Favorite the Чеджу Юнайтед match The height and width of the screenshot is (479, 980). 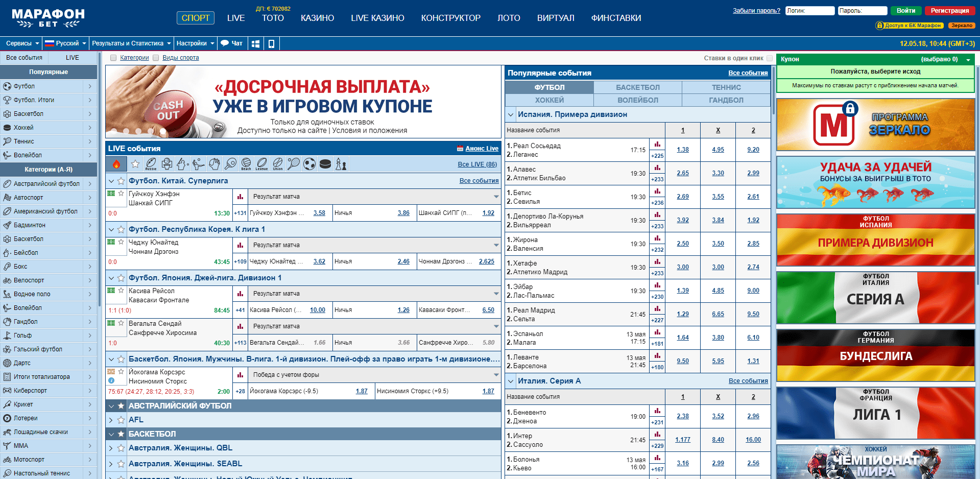(x=121, y=242)
